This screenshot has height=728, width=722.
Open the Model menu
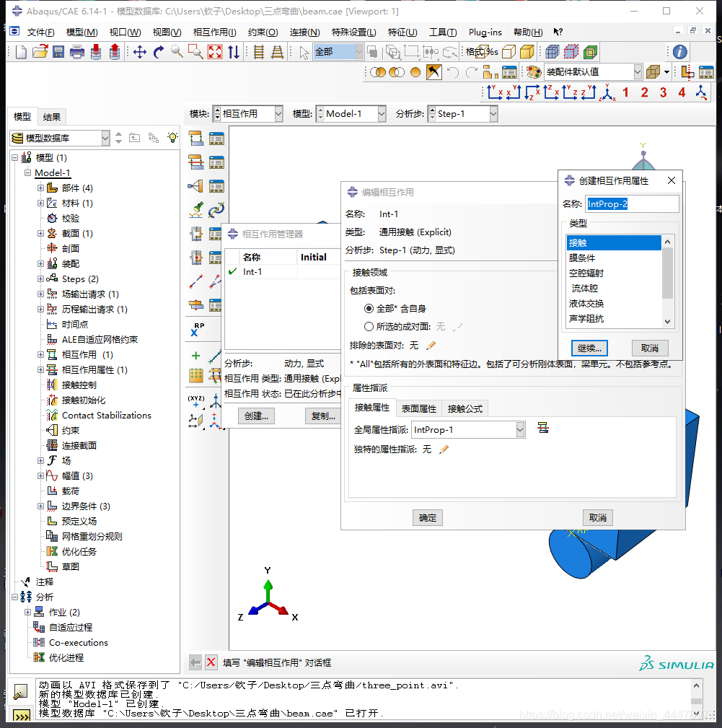(x=82, y=32)
